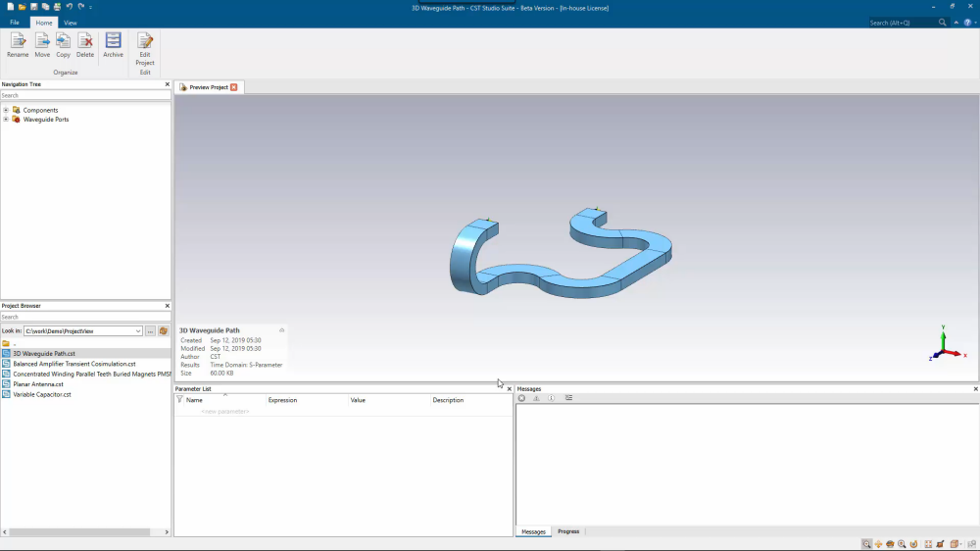The width and height of the screenshot is (980, 551).
Task: Click the Save All quick access icon
Action: click(x=46, y=7)
